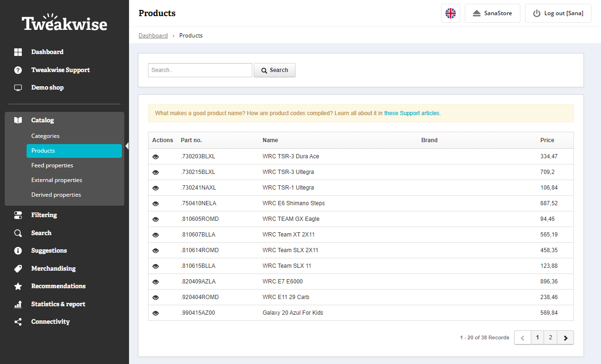Focus the product search input field
Screen dimensions: 601x364
200,70
